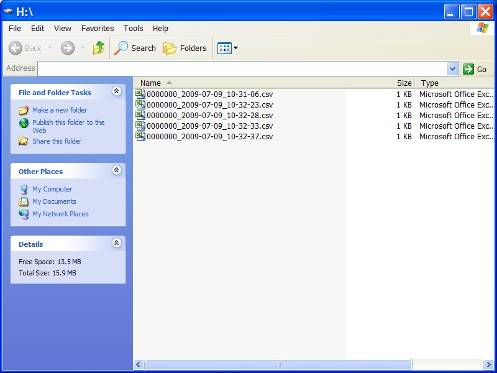Click the My Documents icon
The width and height of the screenshot is (497, 373).
[x=24, y=202]
